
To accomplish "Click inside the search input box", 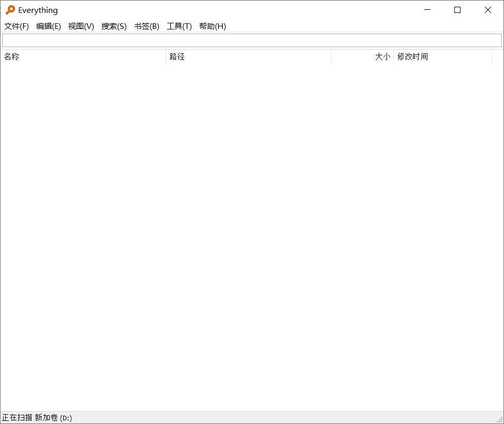I will (252, 40).
